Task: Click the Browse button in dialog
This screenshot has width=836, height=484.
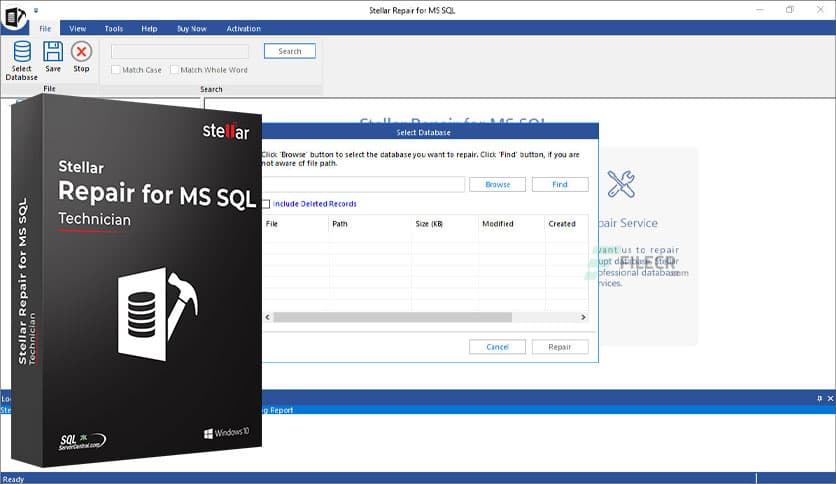Action: point(497,184)
